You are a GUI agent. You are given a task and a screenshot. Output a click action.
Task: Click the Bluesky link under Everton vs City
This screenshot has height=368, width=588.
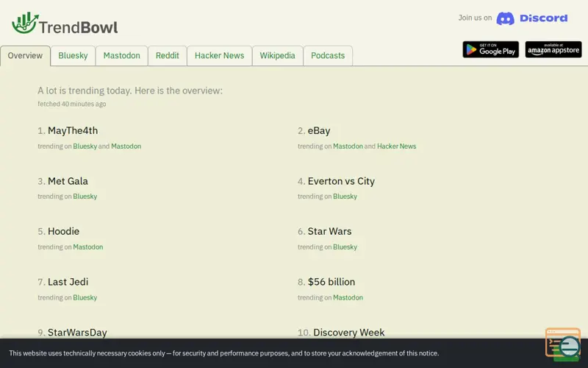pyautogui.click(x=345, y=197)
